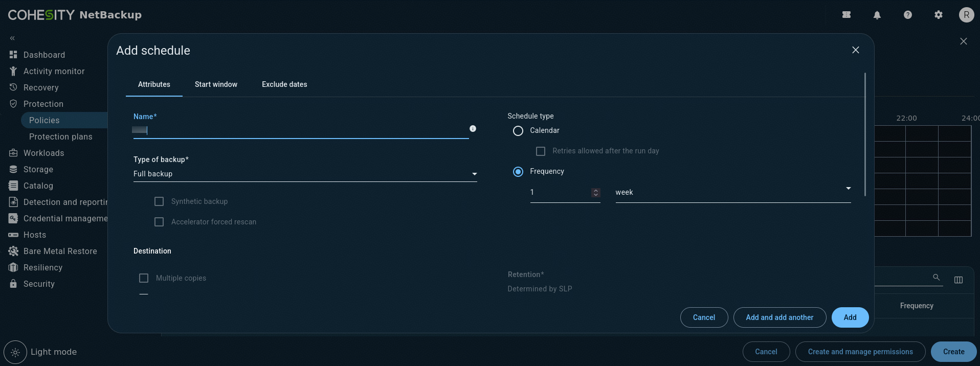
Task: Click the Create button
Action: [953, 352]
